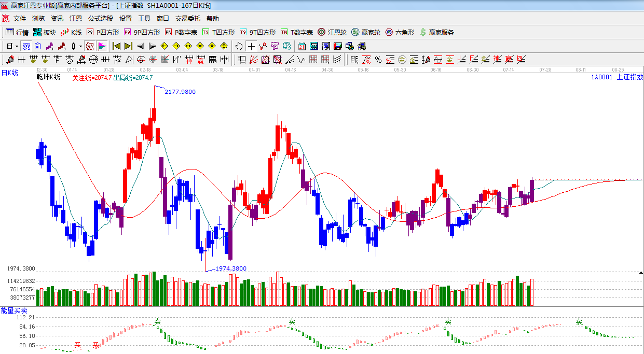Click the red floppy disk save icon
Image resolution: width=644 pixels, height=354 pixels.
(338, 46)
